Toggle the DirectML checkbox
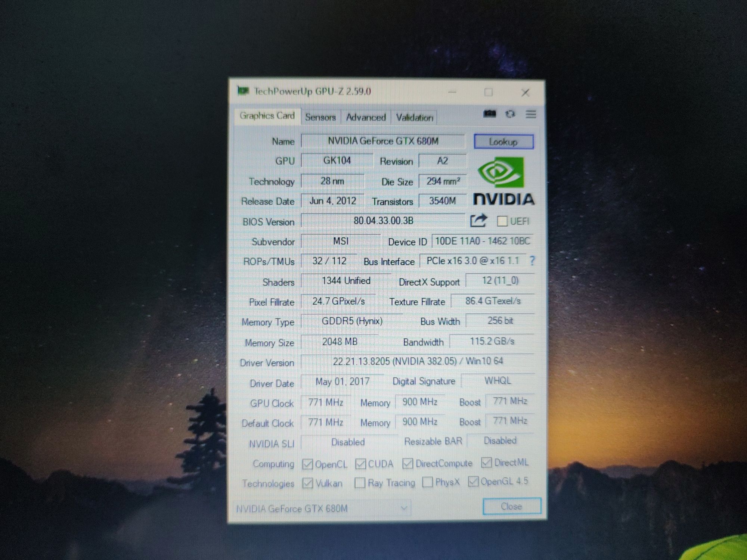This screenshot has height=560, width=747. 486,462
